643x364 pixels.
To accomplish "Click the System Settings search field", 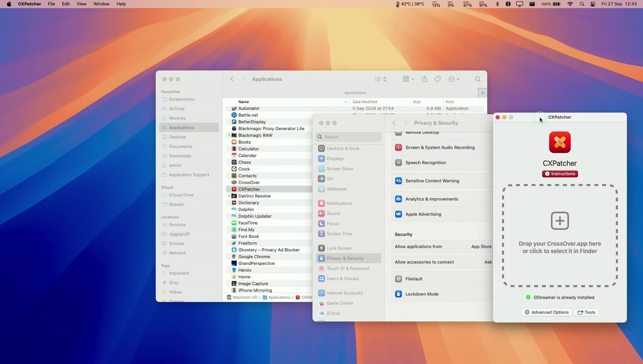I will tap(348, 137).
